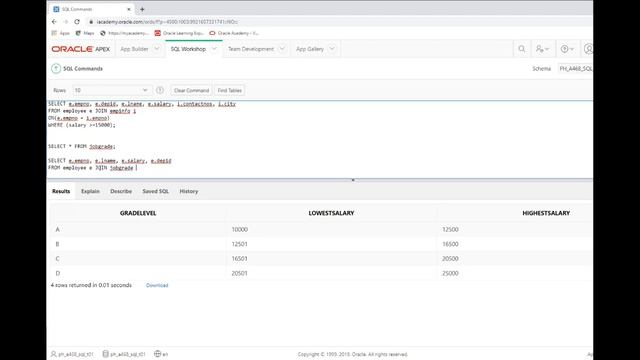640x360 pixels.
Task: Expand the SQL Workshop dropdown arrow
Action: [214, 49]
